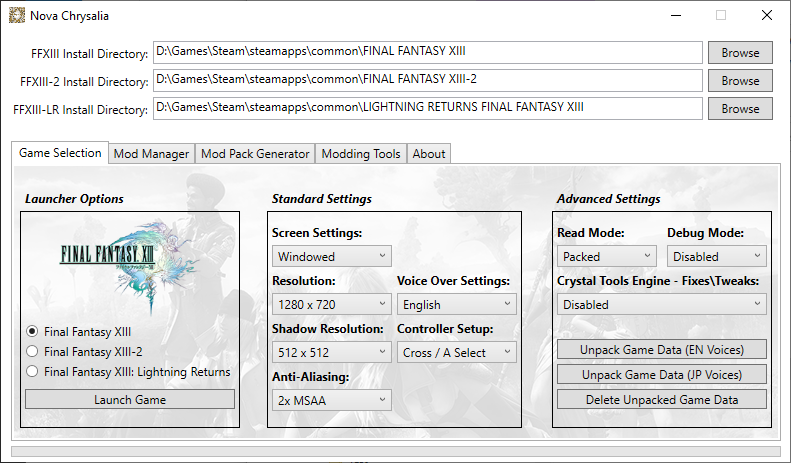Expand the Controller Setup Cross / A Select dropdown
This screenshot has height=463, width=791.
[x=457, y=352]
